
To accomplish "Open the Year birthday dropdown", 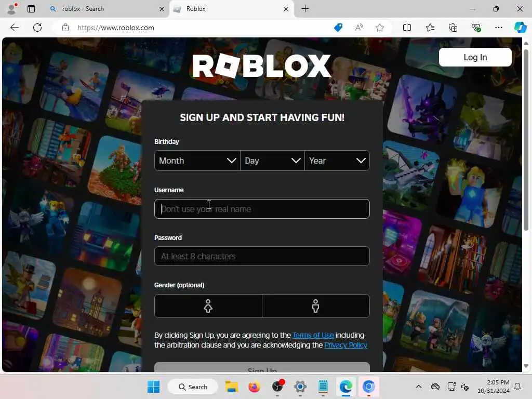I will 337,161.
